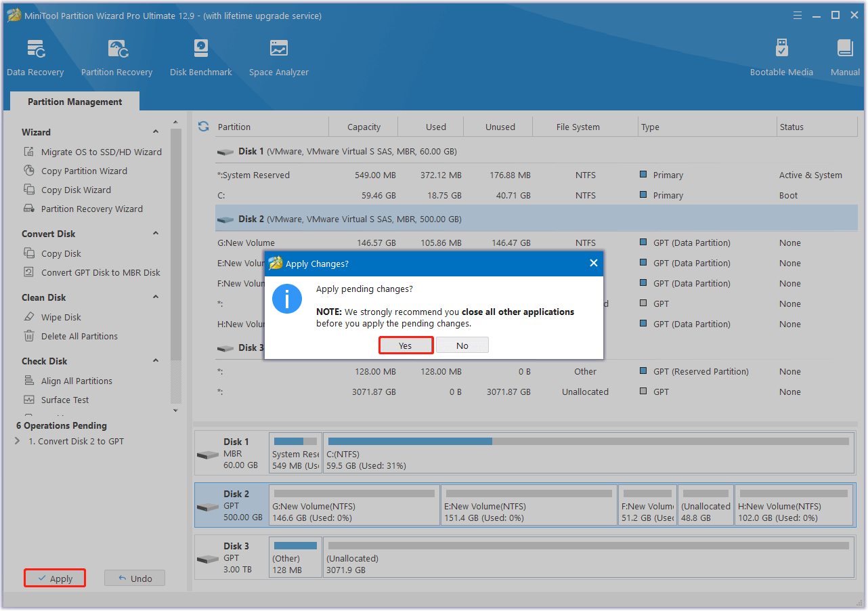Open Partition Recovery tool
Image resolution: width=868 pixels, height=611 pixels.
116,58
